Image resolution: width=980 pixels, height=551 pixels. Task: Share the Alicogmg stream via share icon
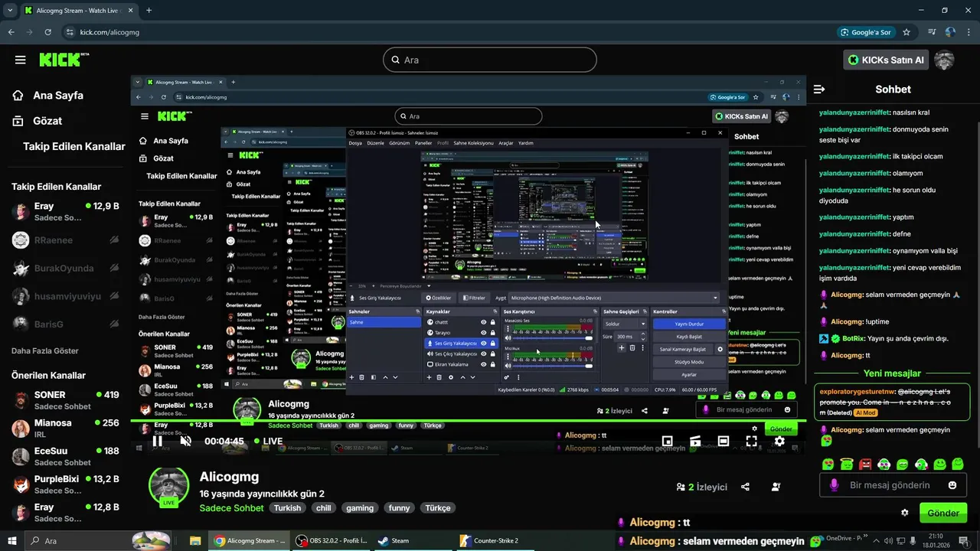click(746, 487)
